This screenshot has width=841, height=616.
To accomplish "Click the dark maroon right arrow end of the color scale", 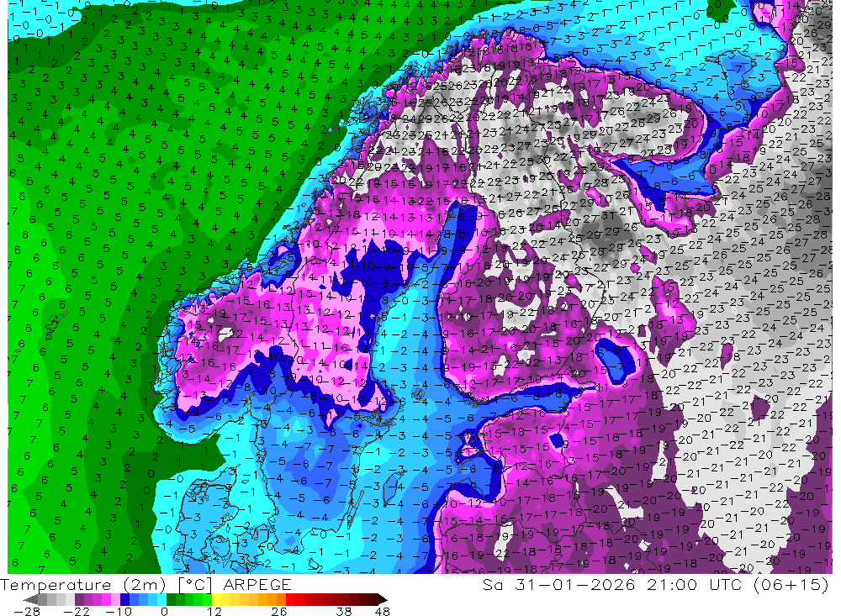I will pyautogui.click(x=383, y=600).
